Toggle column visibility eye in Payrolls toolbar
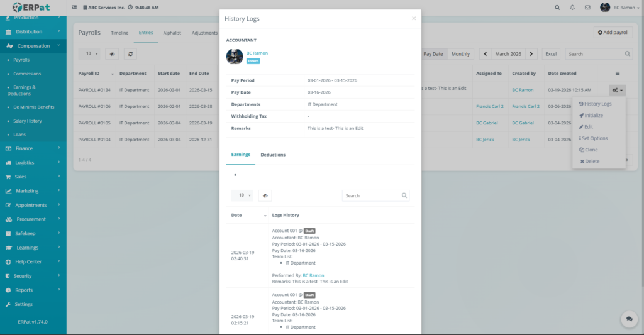644x335 pixels. (112, 54)
